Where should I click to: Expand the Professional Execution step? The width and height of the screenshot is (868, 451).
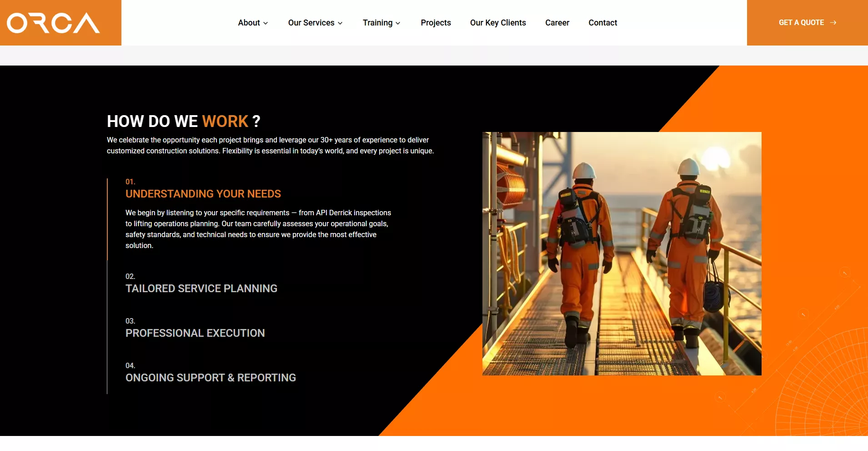tap(195, 333)
